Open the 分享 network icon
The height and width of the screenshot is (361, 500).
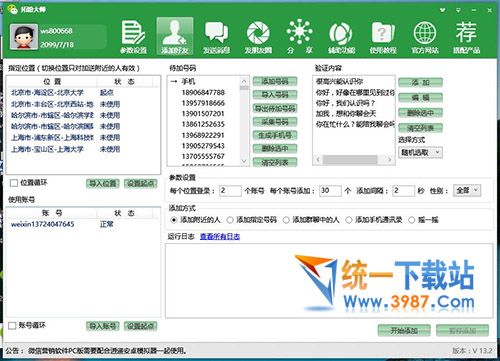[x=299, y=37]
